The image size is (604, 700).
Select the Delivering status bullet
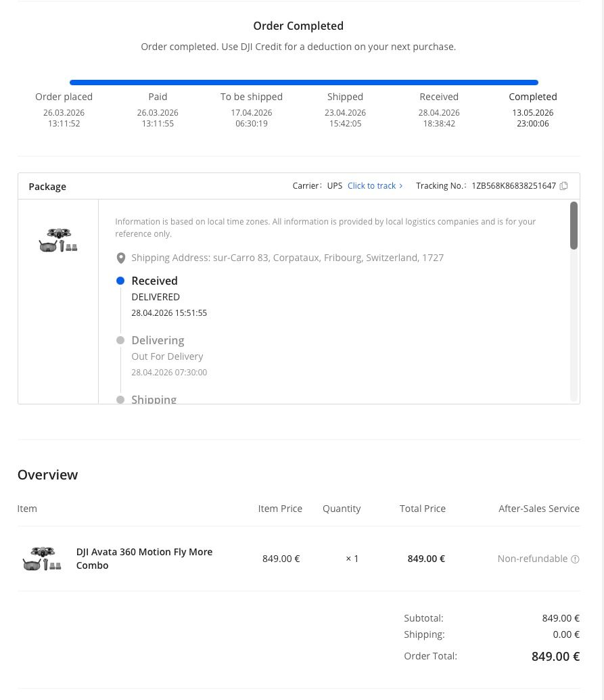[120, 340]
